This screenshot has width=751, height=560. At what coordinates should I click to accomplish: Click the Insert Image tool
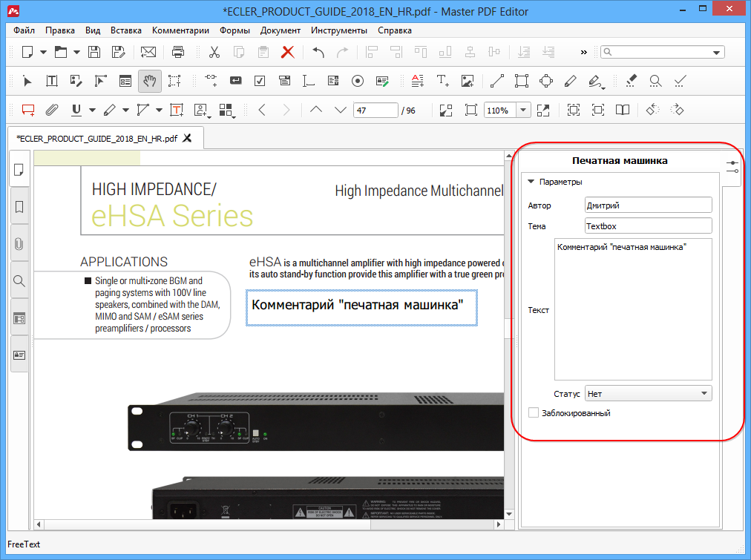(x=467, y=81)
